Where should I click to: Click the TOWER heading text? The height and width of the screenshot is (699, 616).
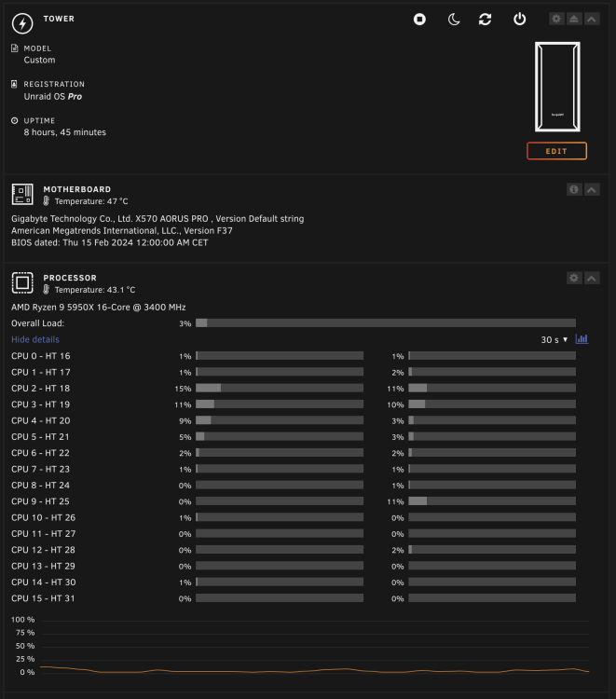click(x=59, y=19)
